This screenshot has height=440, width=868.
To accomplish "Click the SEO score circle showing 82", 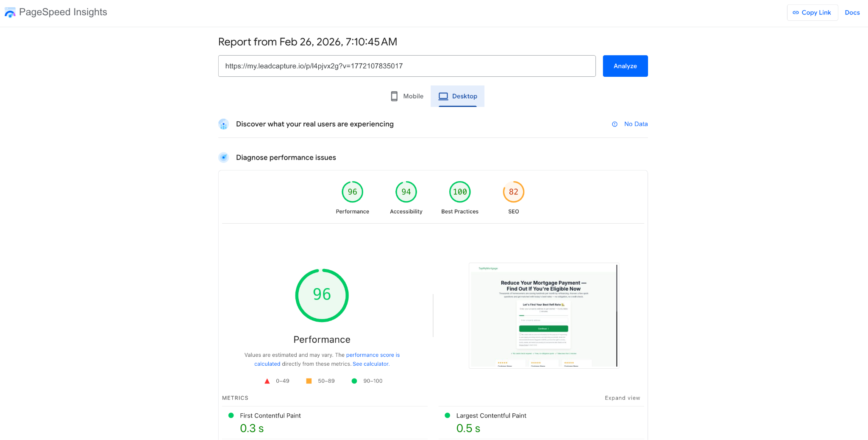I will click(x=513, y=192).
